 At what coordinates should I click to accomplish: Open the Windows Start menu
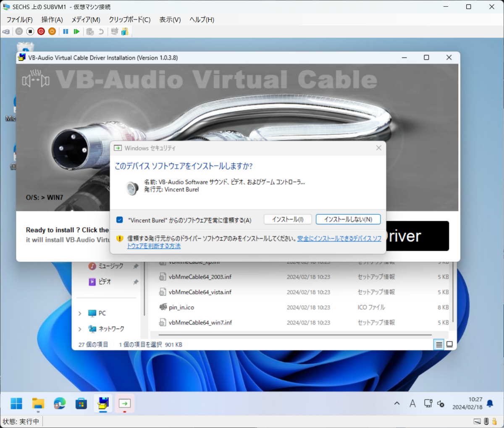[x=16, y=404]
